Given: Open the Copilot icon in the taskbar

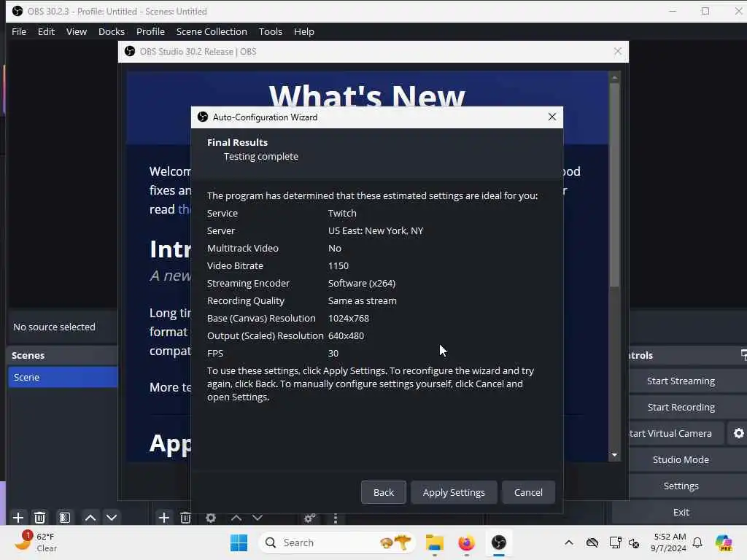Looking at the screenshot, I should 724,542.
